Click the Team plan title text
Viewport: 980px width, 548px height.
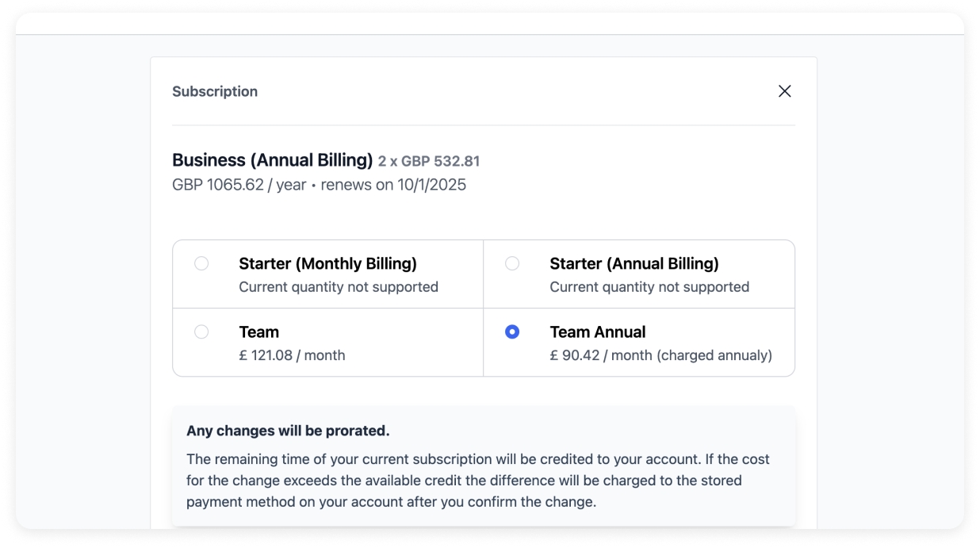point(258,331)
